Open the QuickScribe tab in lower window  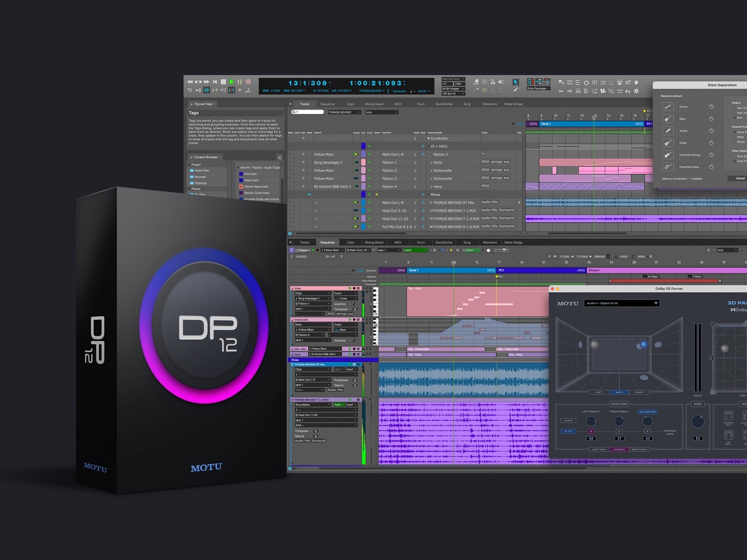444,242
